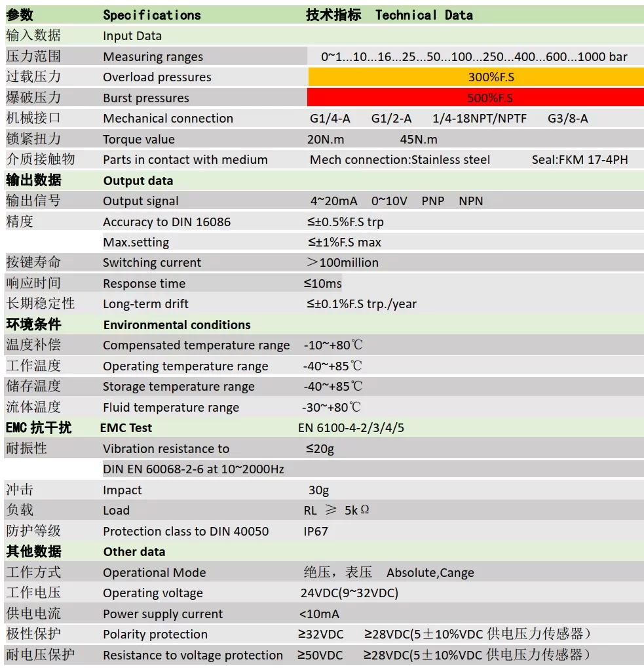Click 'Compensated temperature range' label
The height and width of the screenshot is (668, 644).
197,345
